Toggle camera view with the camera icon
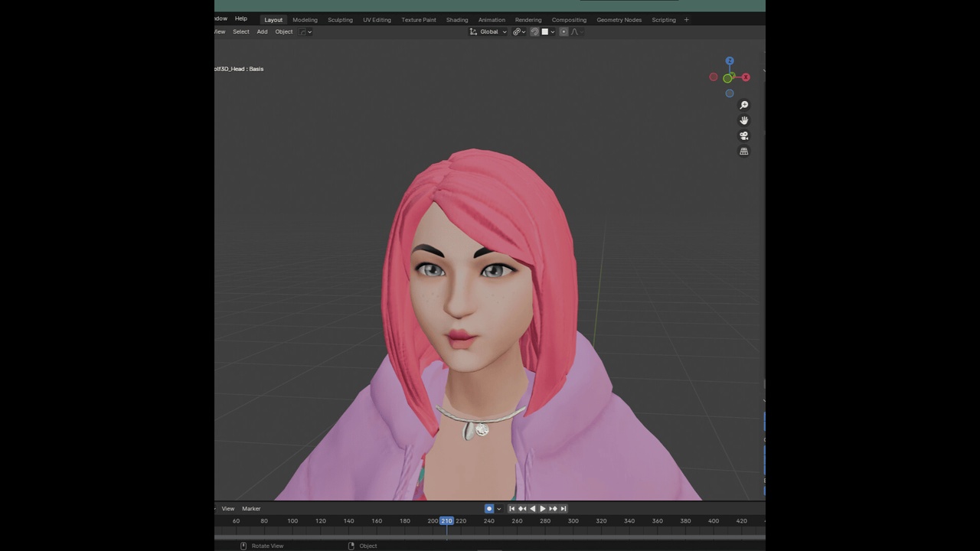The height and width of the screenshot is (551, 980). 743,135
